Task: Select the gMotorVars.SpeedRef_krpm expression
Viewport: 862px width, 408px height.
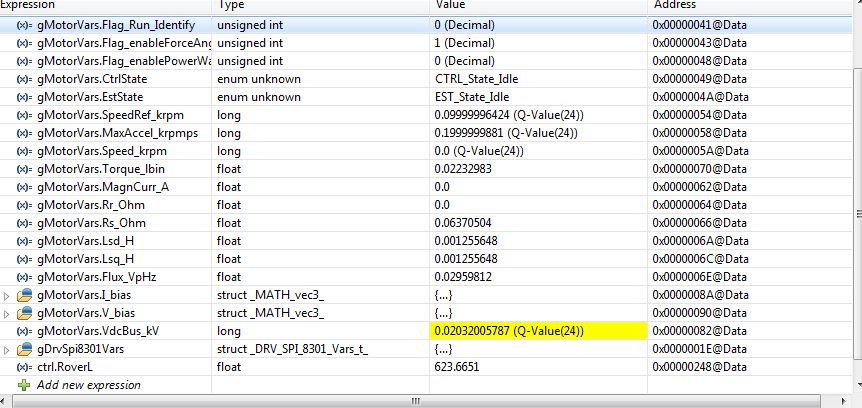Action: pos(110,115)
